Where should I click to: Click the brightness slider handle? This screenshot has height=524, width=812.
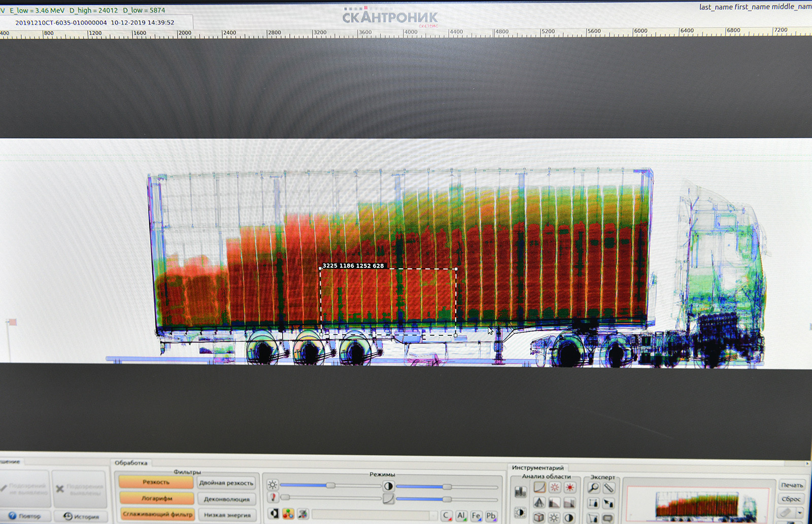point(330,485)
